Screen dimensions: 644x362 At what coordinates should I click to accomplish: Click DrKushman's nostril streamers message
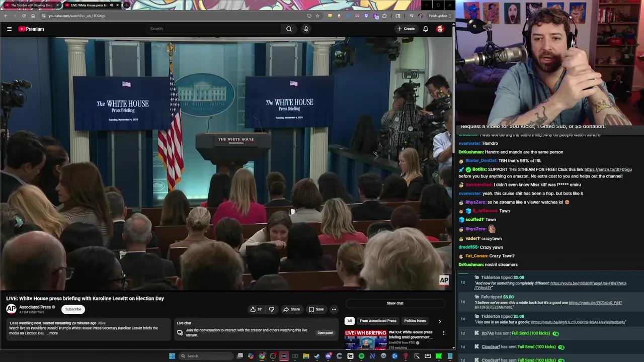pos(488,264)
